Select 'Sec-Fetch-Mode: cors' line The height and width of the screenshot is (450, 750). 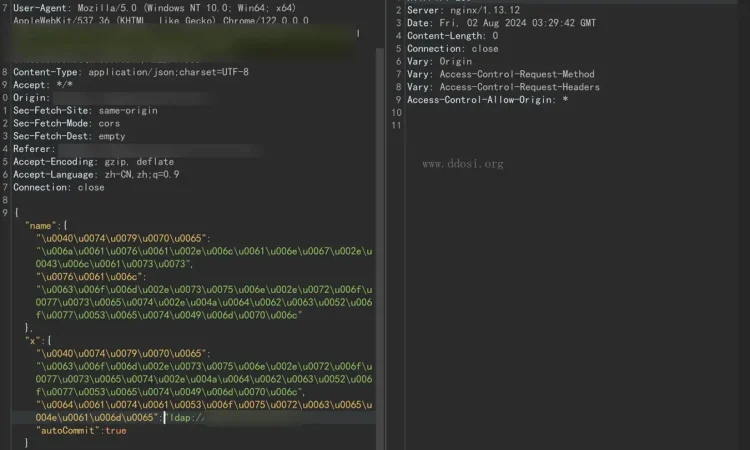click(66, 124)
